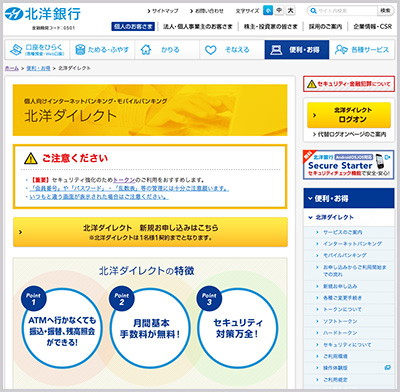Click the house icon beside かりる

tap(146, 50)
